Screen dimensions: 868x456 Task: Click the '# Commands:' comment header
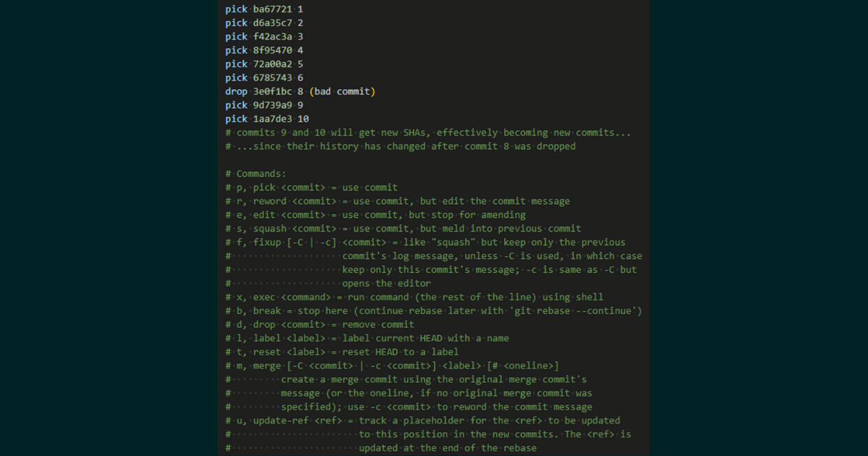[x=256, y=174]
